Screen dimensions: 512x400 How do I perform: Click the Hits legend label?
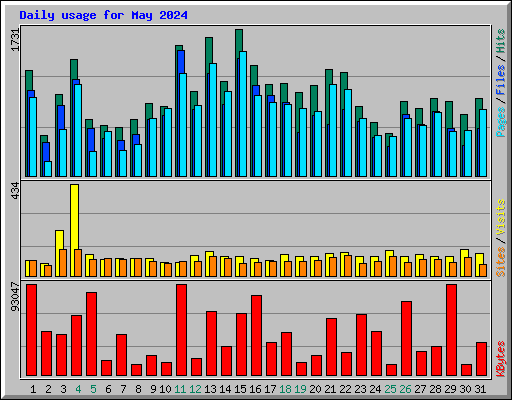[x=500, y=41]
